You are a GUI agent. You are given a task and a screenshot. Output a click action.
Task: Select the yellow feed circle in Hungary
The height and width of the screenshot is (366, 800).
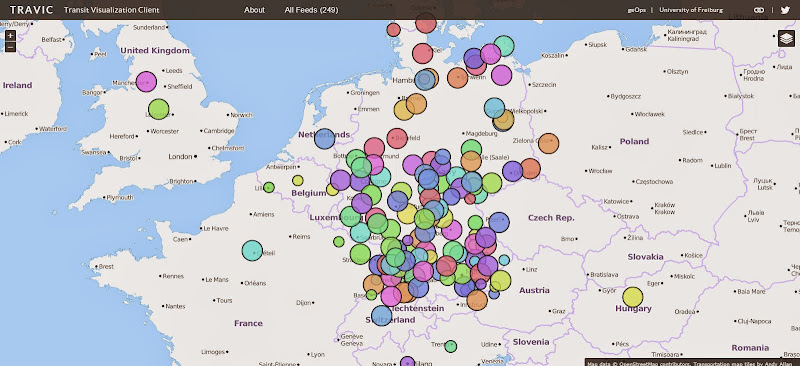(633, 297)
